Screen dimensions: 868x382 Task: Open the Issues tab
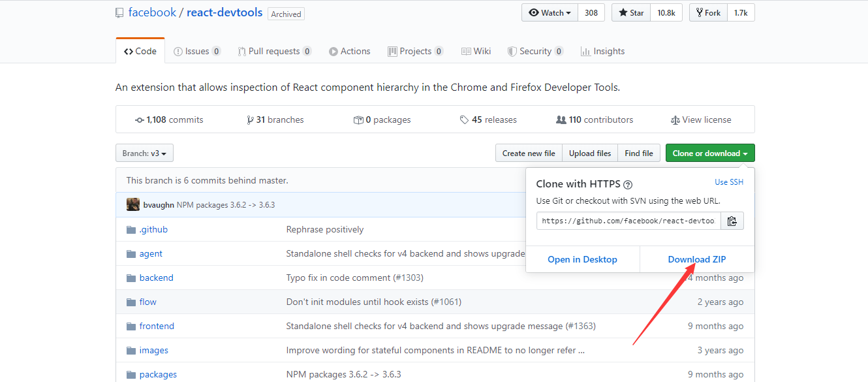click(197, 51)
